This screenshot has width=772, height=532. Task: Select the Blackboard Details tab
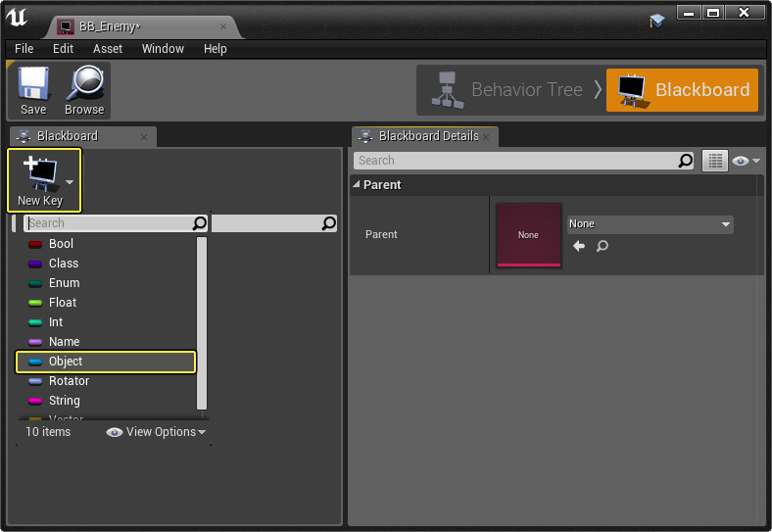(424, 136)
